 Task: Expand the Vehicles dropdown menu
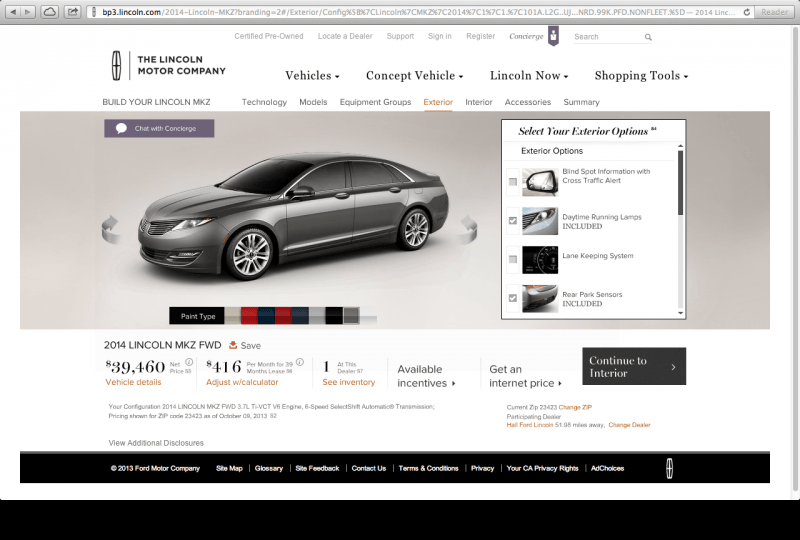coord(312,76)
